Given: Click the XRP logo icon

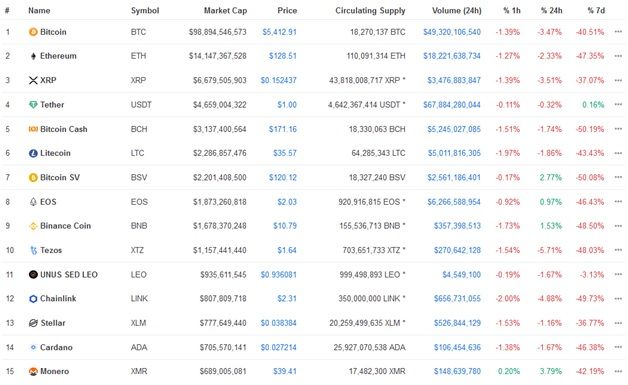Looking at the screenshot, I should point(33,80).
